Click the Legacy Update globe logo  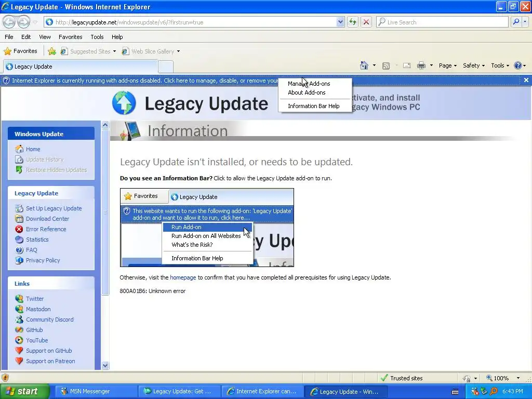pyautogui.click(x=124, y=103)
